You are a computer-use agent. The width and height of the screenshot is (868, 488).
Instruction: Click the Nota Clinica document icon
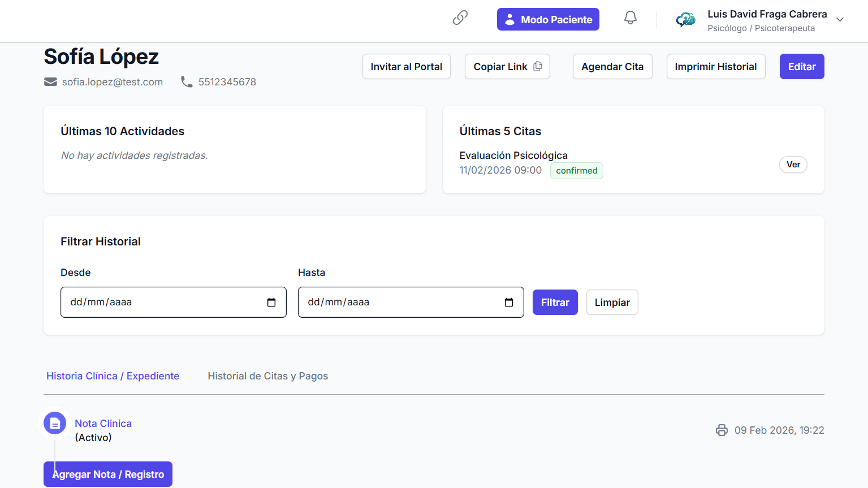(55, 423)
